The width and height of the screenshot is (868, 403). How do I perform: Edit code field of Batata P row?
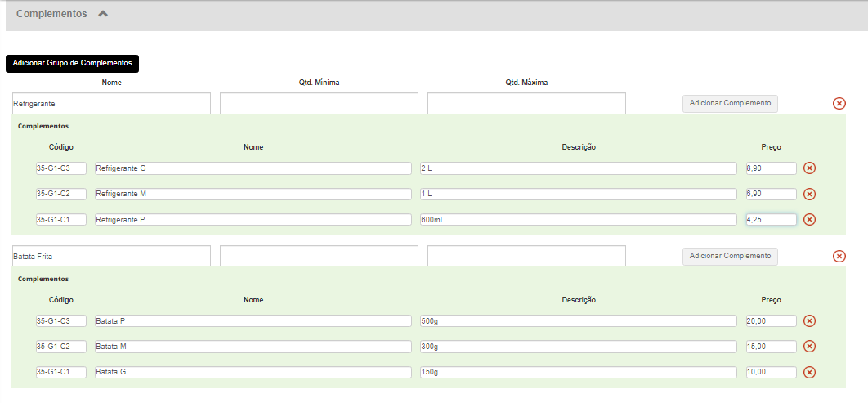coord(61,321)
